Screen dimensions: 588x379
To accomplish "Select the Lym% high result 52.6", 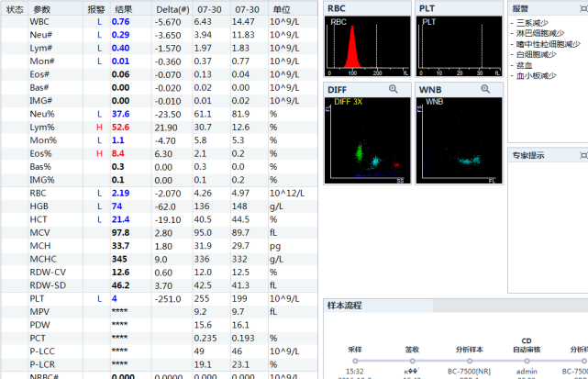I will pos(120,128).
